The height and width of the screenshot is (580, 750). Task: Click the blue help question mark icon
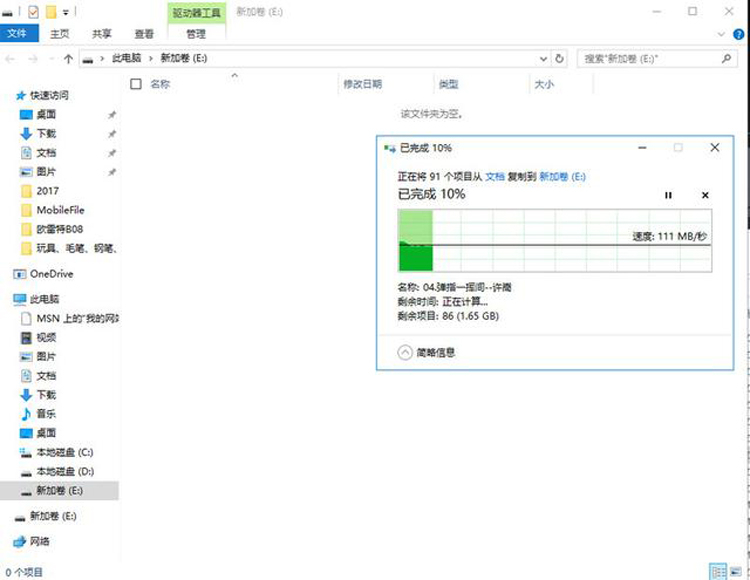pyautogui.click(x=738, y=34)
